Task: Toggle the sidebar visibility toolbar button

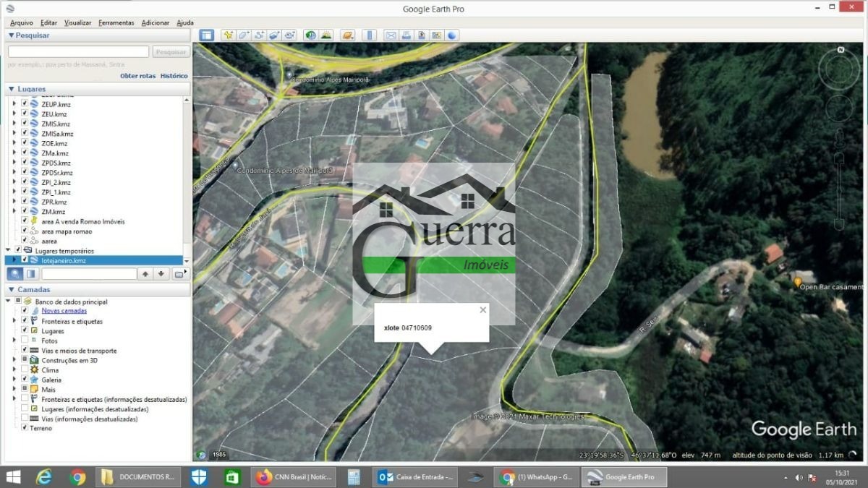Action: 206,35
